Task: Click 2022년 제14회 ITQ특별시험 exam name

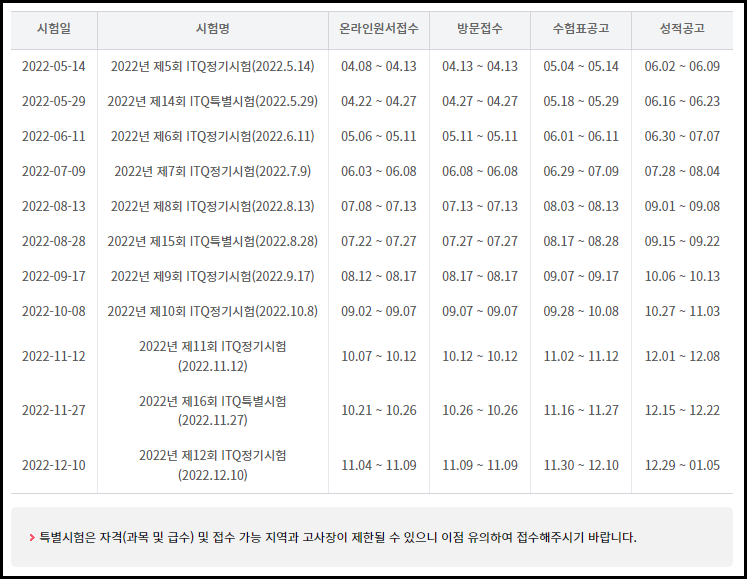Action: pyautogui.click(x=212, y=101)
